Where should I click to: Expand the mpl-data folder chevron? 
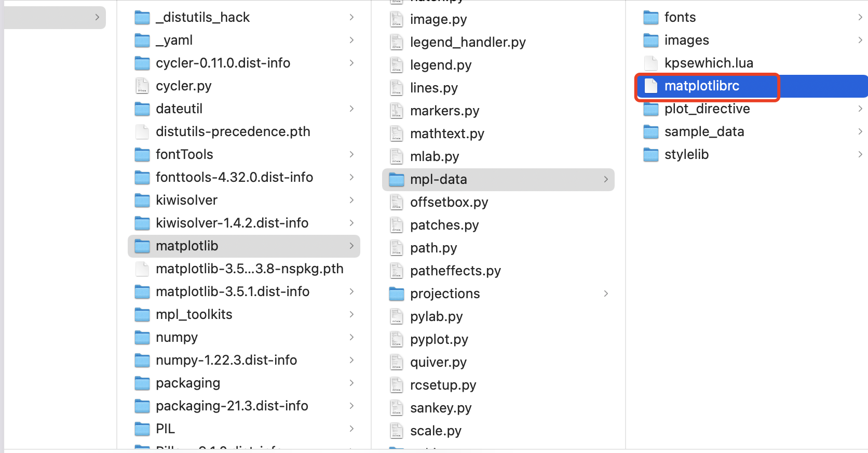click(606, 179)
